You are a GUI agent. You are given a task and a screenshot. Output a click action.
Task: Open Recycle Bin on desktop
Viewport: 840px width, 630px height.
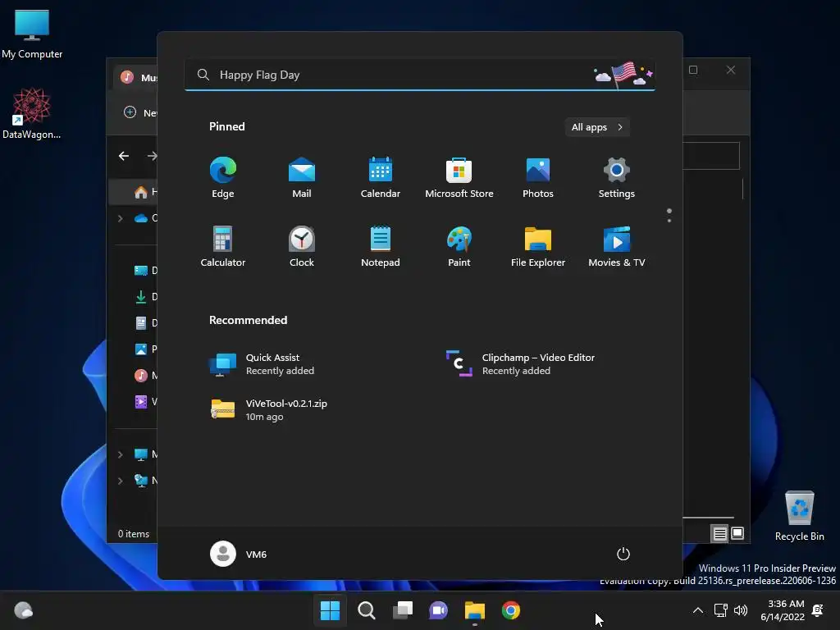click(799, 516)
